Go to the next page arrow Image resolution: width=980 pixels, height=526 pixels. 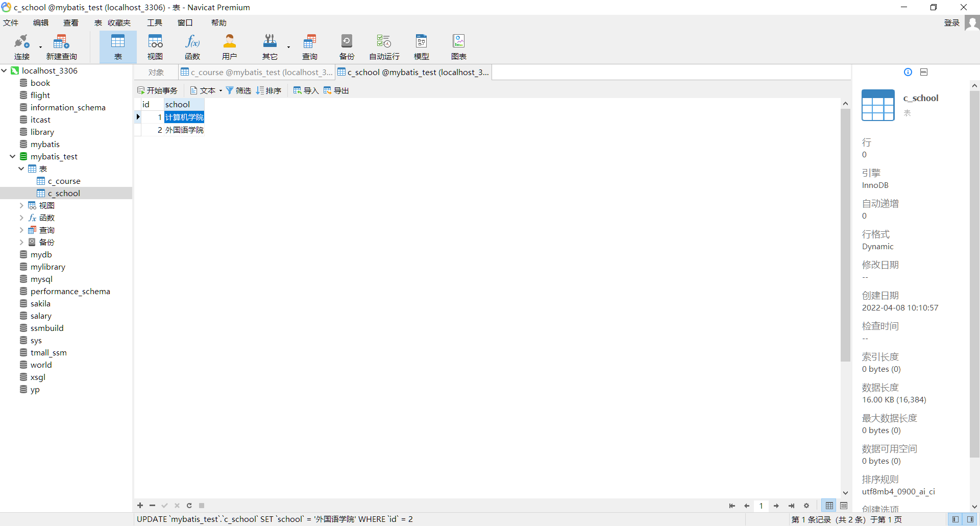pyautogui.click(x=776, y=506)
